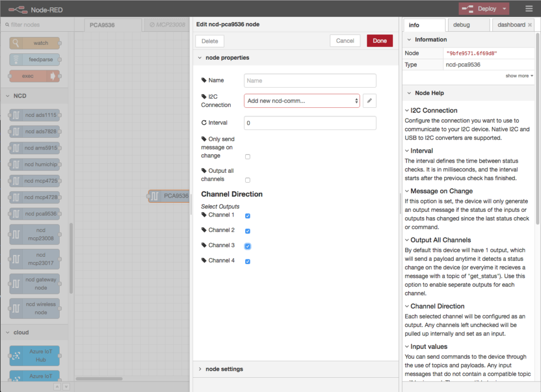Open the MCP23008 flow tab
The image size is (541, 392).
166,25
